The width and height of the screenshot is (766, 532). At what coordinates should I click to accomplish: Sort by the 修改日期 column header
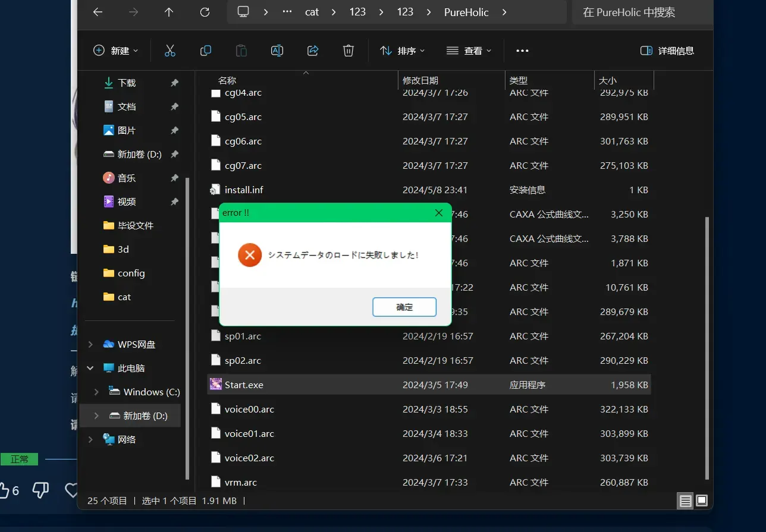(x=420, y=80)
